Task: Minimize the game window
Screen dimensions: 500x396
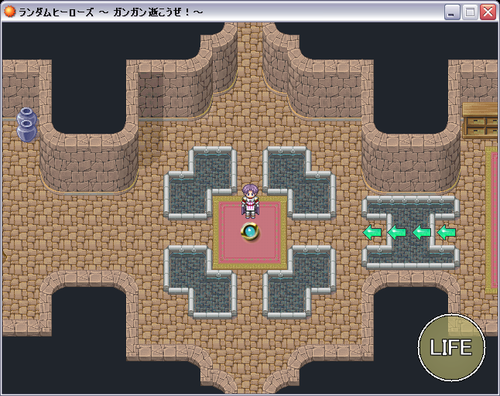Action: (x=452, y=12)
